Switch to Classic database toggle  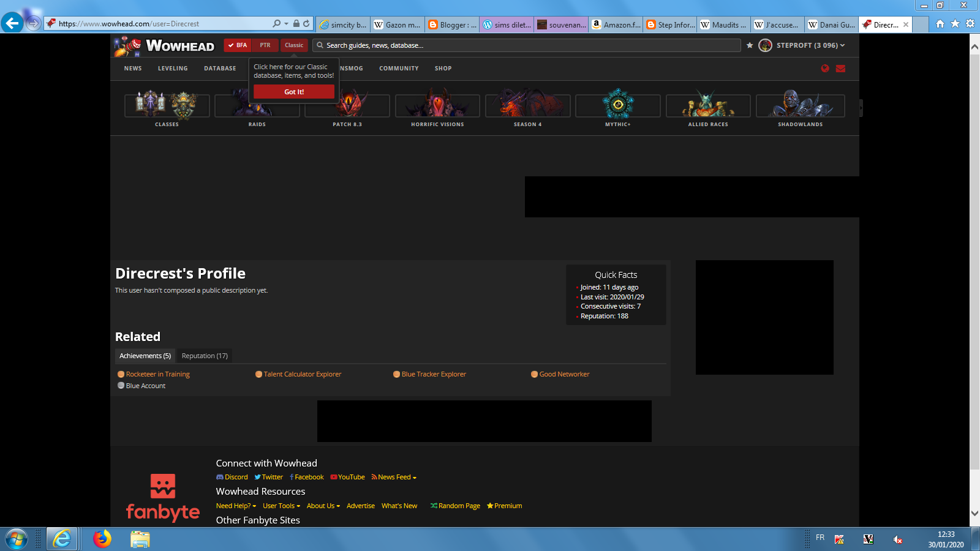point(294,45)
